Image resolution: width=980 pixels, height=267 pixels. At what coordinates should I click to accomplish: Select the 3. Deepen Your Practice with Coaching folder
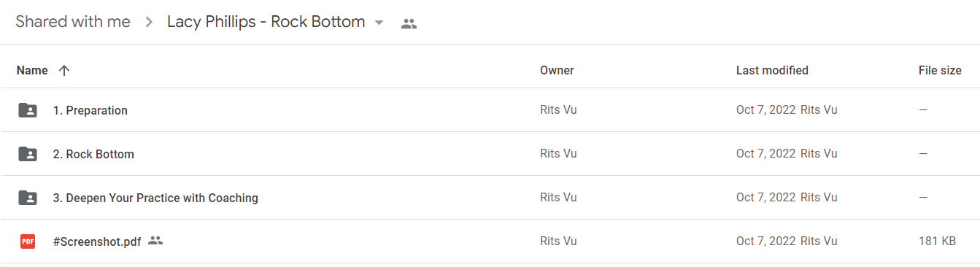coord(155,198)
